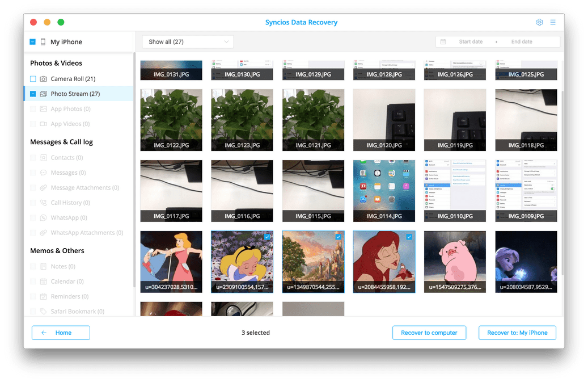Image resolution: width=588 pixels, height=382 pixels.
Task: Click the Call History phone icon
Action: click(44, 203)
